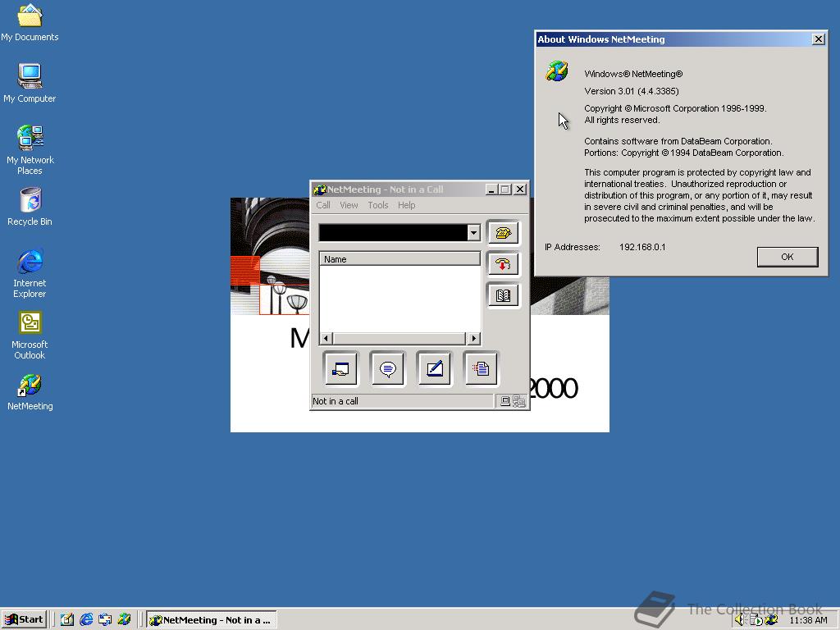Click the NetMeeting title bar icon
This screenshot has height=630, width=840.
[320, 189]
